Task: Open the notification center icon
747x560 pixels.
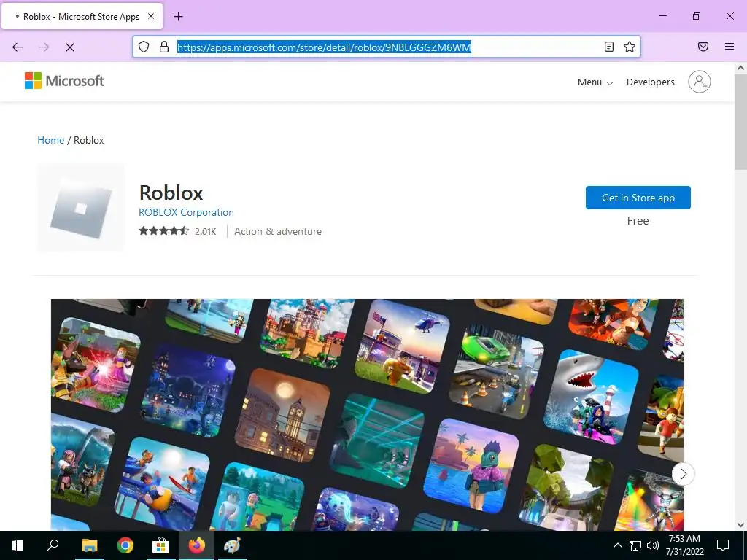Action: tap(723, 545)
